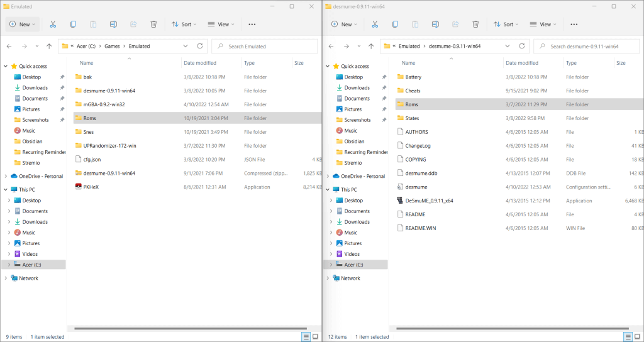Click the Share icon in the Emulated window toolbar

coord(133,25)
